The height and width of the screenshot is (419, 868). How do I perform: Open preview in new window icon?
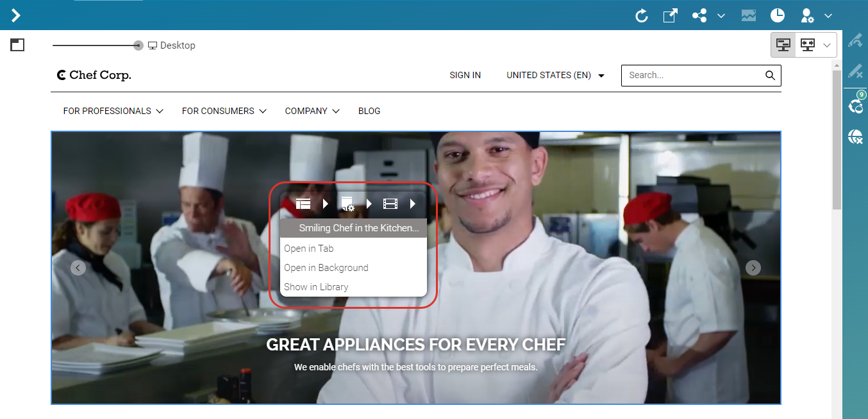(x=670, y=16)
